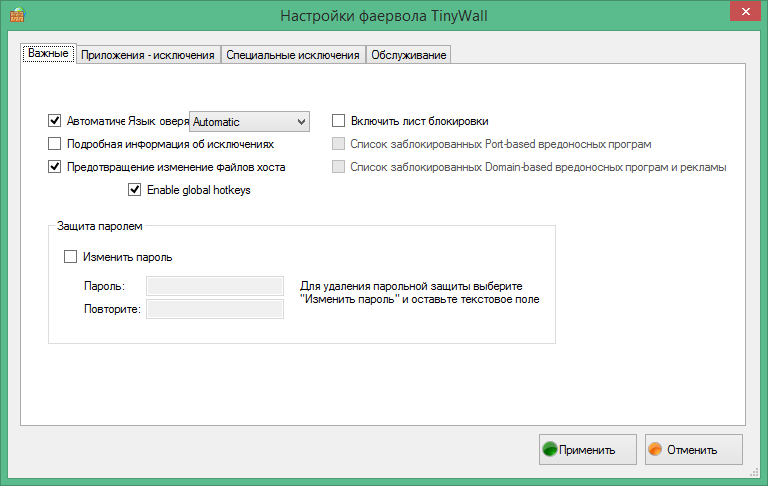The height and width of the screenshot is (486, 768).
Task: Go to the Обслуживание tab
Action: (408, 55)
